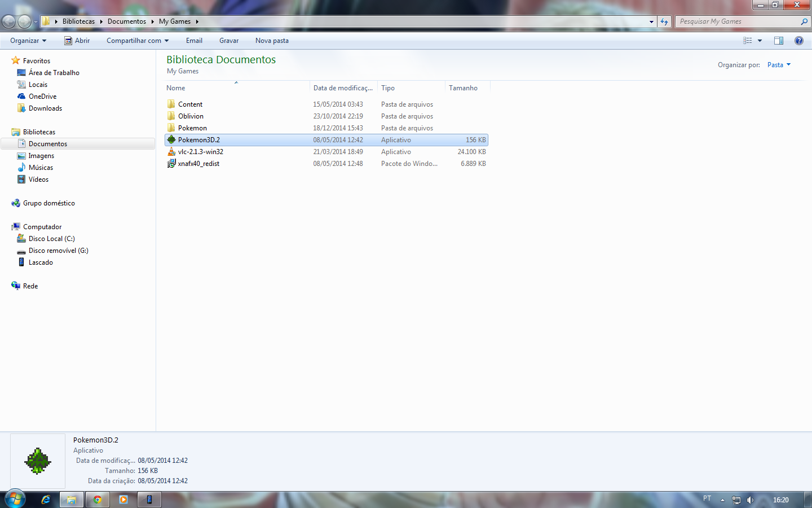Click the Disco Local (C:) drive icon
The image size is (812, 508).
tap(21, 238)
